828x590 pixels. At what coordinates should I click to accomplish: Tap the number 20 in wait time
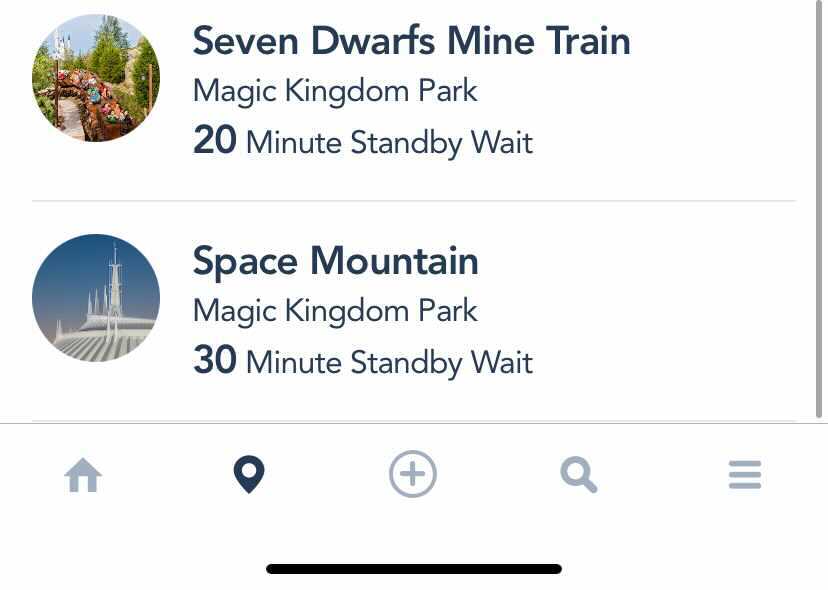(x=214, y=141)
